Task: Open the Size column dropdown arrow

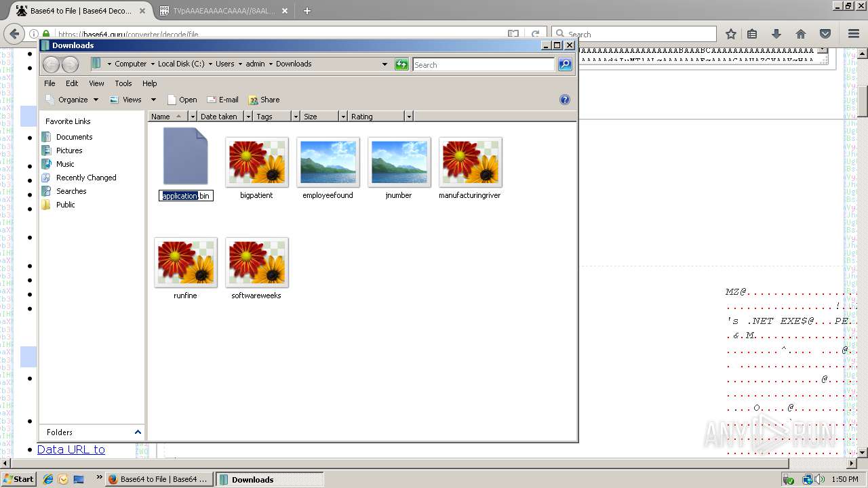Action: coord(343,117)
